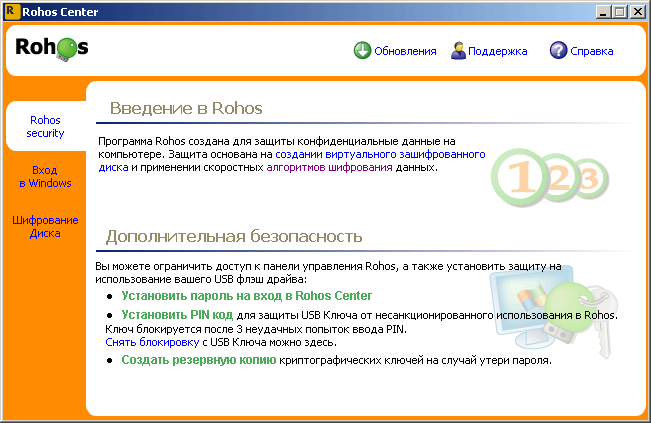651x423 pixels.
Task: Maximize the Rohos Center window
Action: coord(619,12)
